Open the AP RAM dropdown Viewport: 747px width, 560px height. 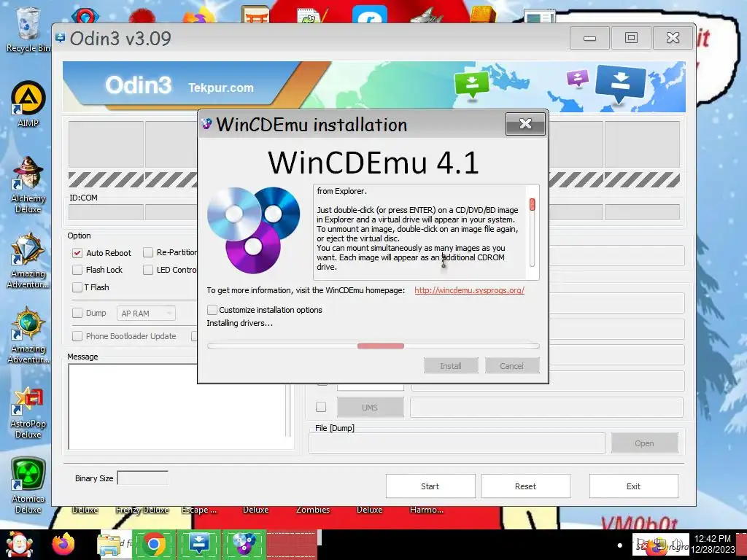click(146, 314)
